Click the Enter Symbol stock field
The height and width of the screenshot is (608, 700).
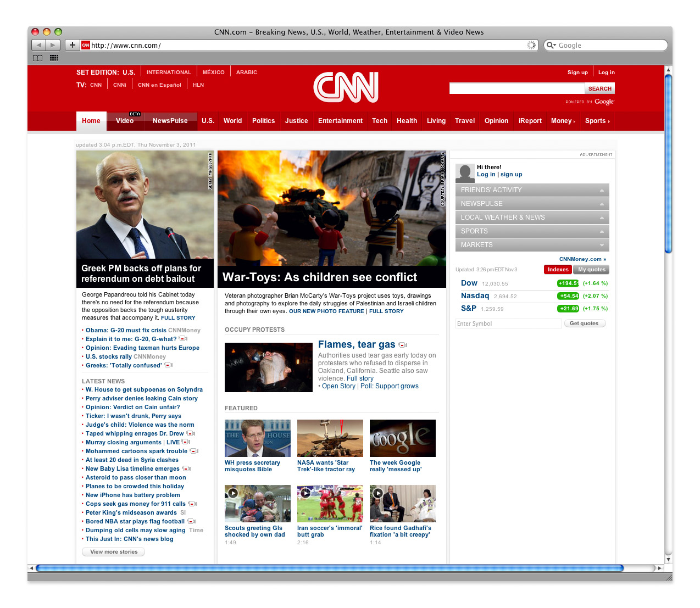coord(508,323)
